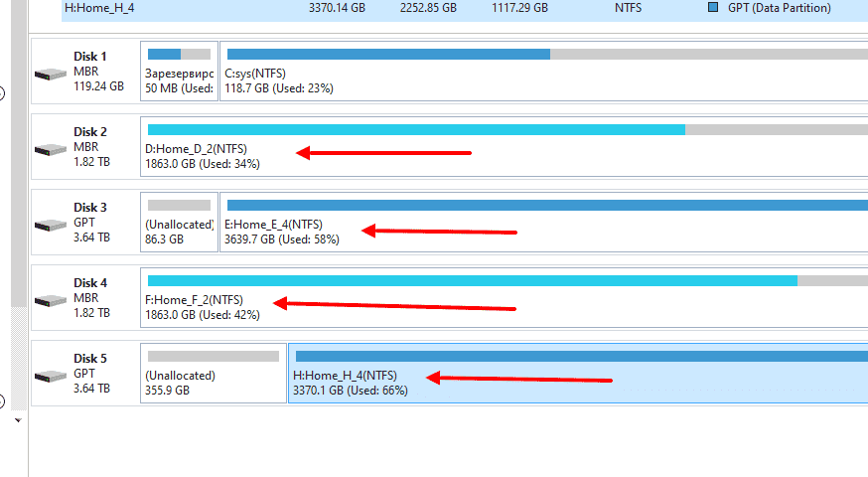Click the 86.3 GB unallocated space on Disk 3
This screenshot has width=868, height=477.
coord(179,223)
